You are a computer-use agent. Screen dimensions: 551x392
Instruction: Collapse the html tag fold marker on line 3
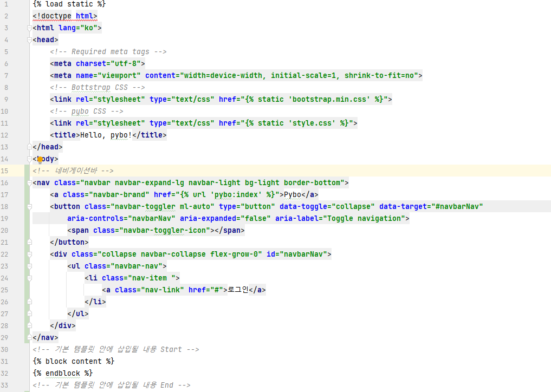pos(29,28)
